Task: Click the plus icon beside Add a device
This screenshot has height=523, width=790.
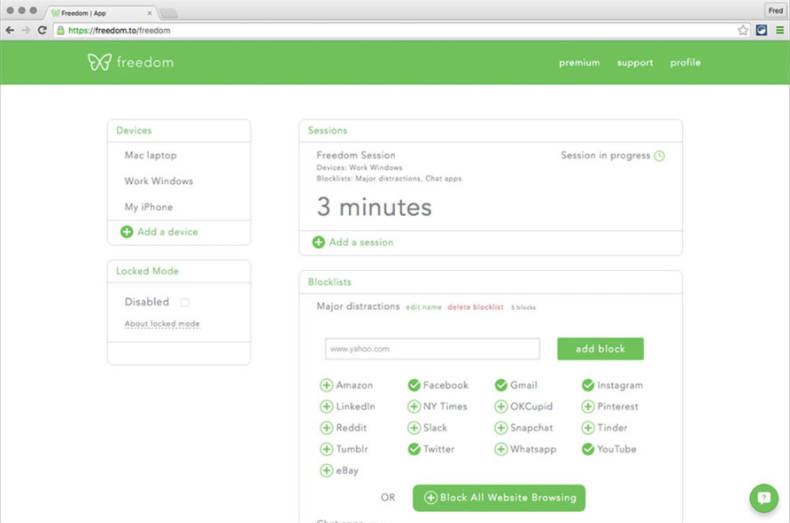Action: click(x=126, y=232)
